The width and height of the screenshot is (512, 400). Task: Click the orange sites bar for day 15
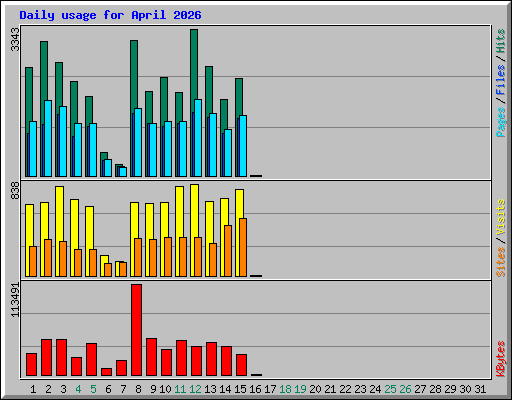(243, 247)
